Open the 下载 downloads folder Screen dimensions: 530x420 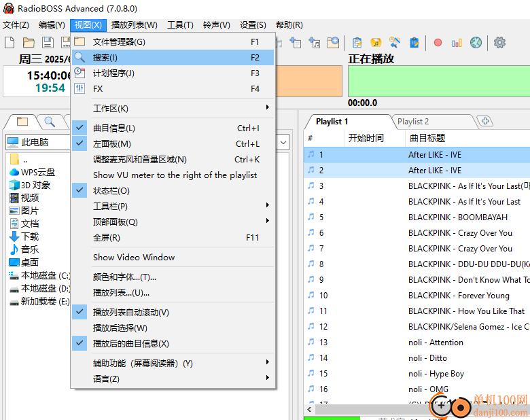(x=24, y=237)
